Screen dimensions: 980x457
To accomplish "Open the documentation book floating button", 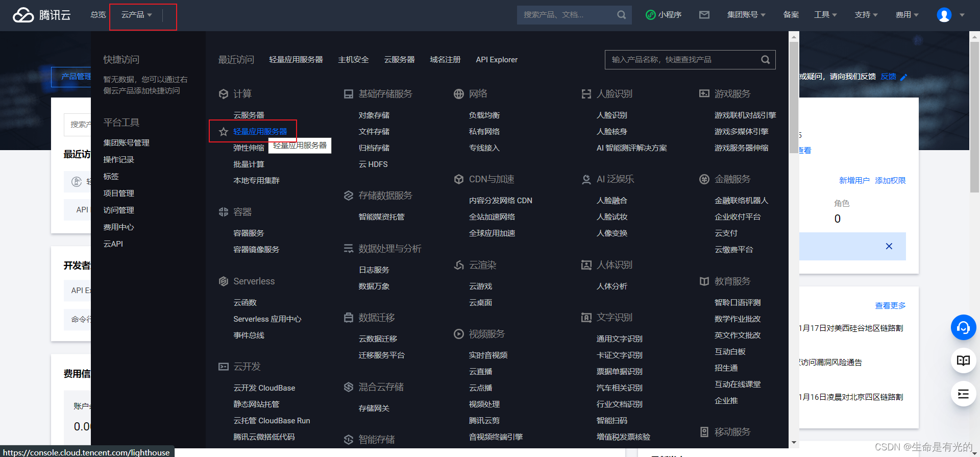I will click(x=963, y=360).
